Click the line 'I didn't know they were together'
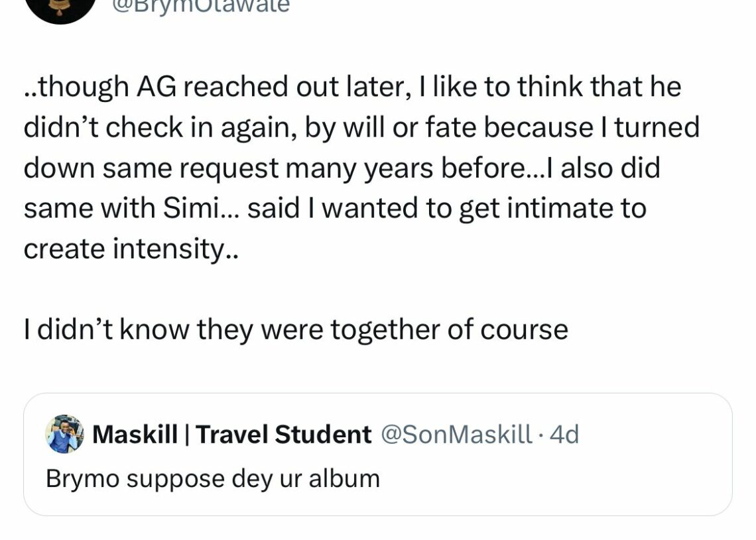The height and width of the screenshot is (540, 756). point(296,330)
